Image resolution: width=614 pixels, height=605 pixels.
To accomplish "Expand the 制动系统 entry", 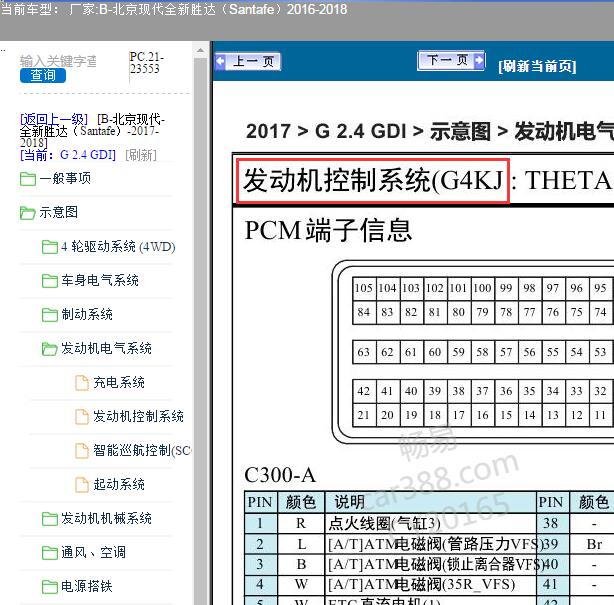I will [87, 314].
